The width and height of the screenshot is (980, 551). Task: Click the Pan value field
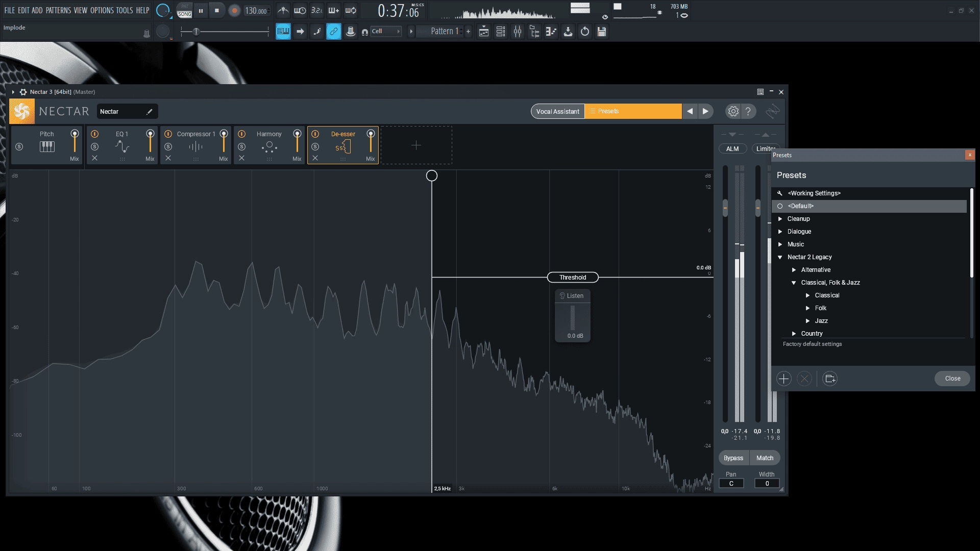point(731,484)
